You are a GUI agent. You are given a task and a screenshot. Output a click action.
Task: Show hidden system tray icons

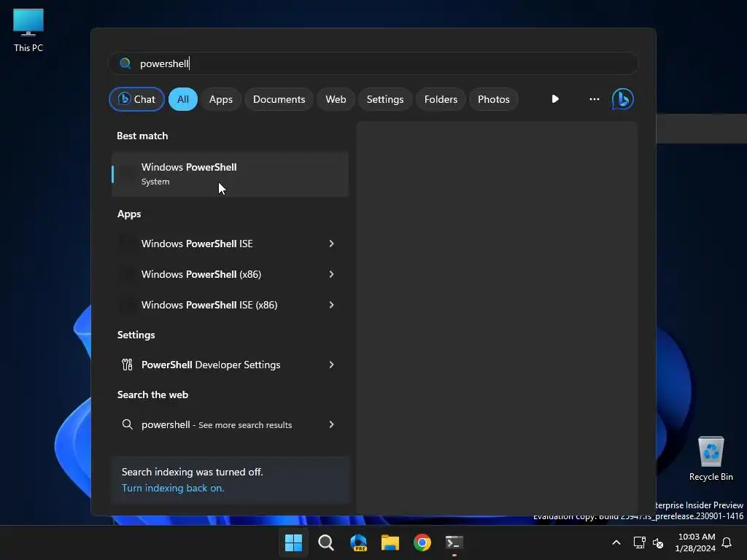[616, 542]
